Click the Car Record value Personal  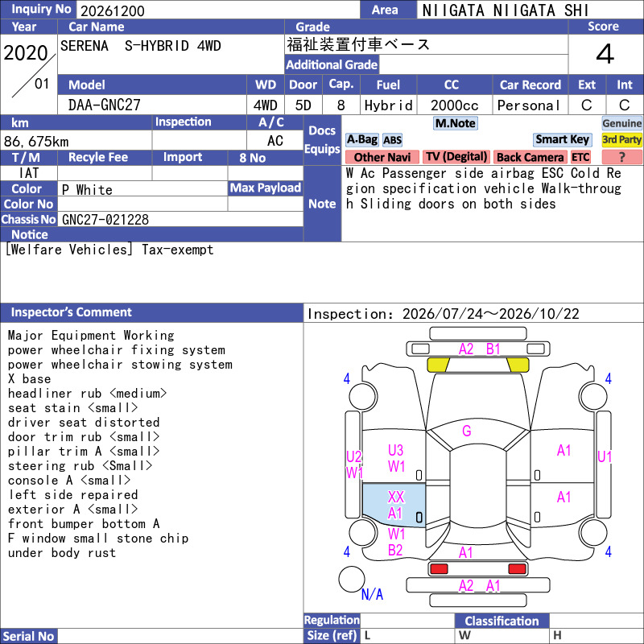pyautogui.click(x=529, y=105)
